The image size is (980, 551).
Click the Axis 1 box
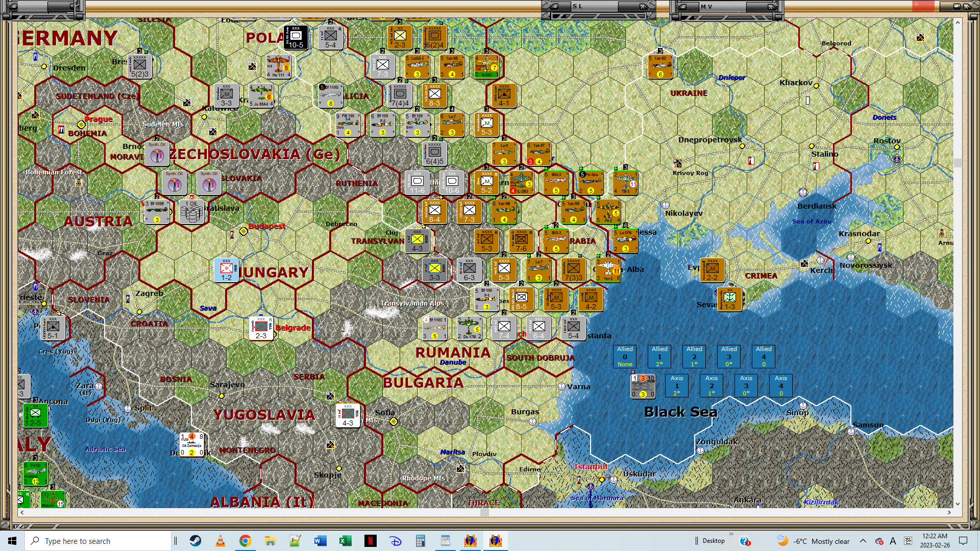pos(677,386)
